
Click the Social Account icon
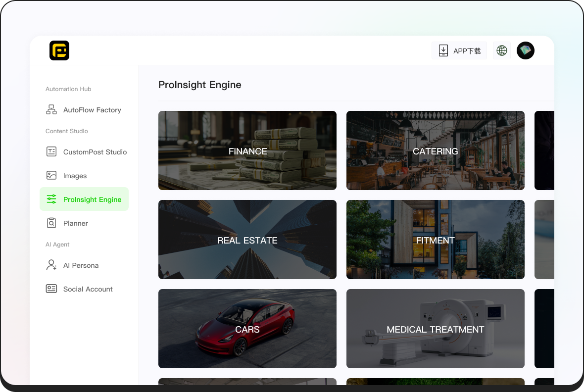click(51, 289)
